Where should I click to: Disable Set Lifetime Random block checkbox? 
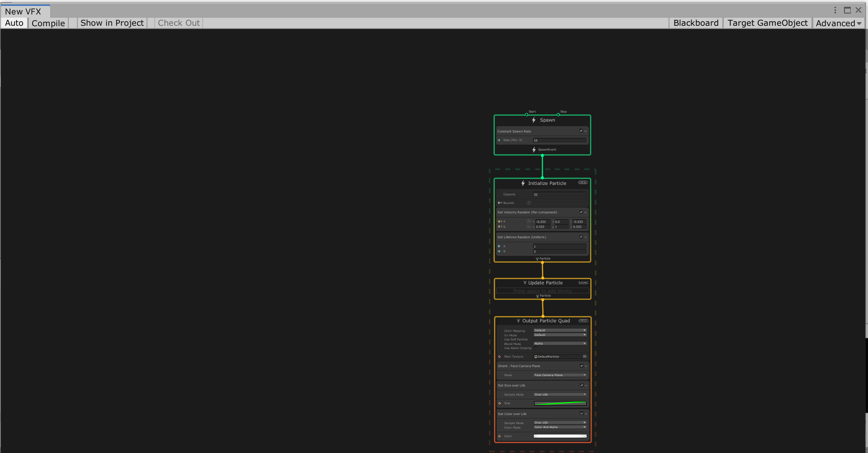tap(581, 237)
